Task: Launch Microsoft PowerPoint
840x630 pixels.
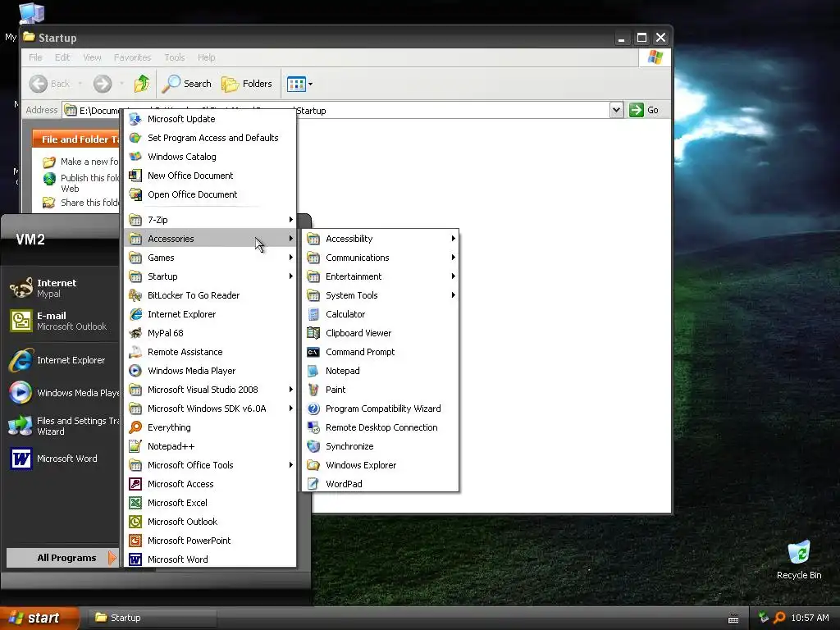Action: (210, 540)
